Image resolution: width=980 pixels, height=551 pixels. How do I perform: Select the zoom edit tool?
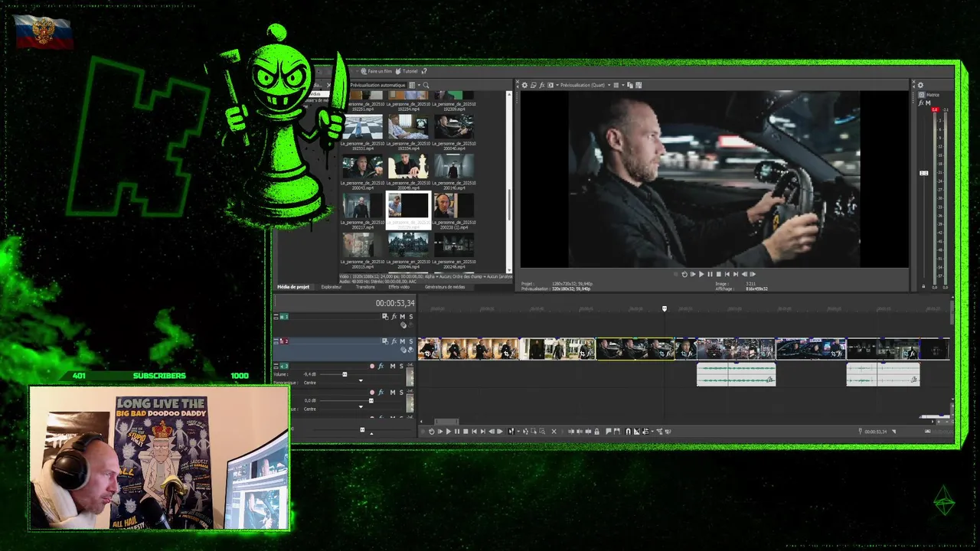542,431
